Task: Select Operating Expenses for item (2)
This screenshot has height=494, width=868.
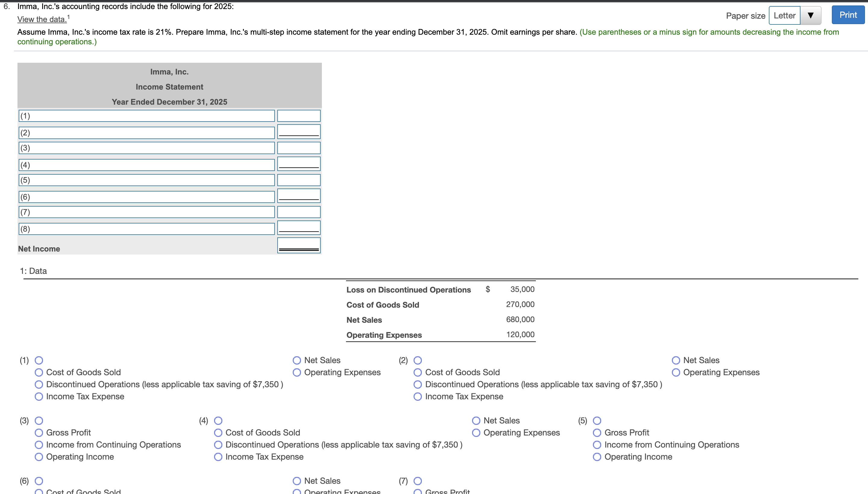Action: point(676,372)
